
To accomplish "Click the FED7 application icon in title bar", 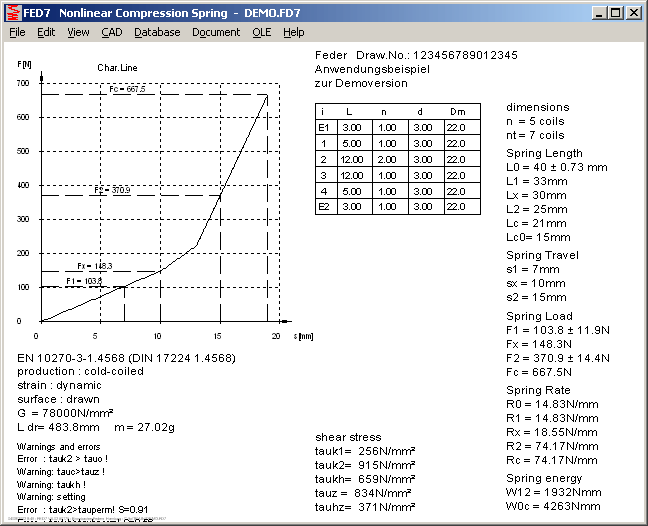I will [12, 12].
